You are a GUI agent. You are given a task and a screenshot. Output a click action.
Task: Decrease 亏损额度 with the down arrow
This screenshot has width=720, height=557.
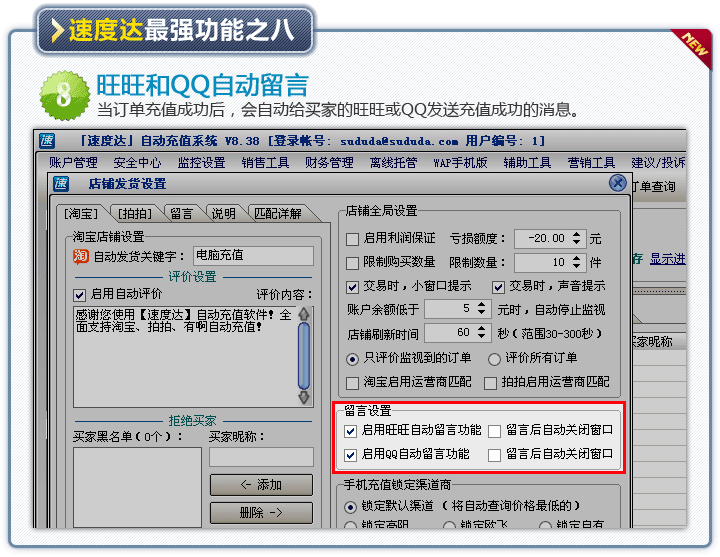[x=577, y=242]
